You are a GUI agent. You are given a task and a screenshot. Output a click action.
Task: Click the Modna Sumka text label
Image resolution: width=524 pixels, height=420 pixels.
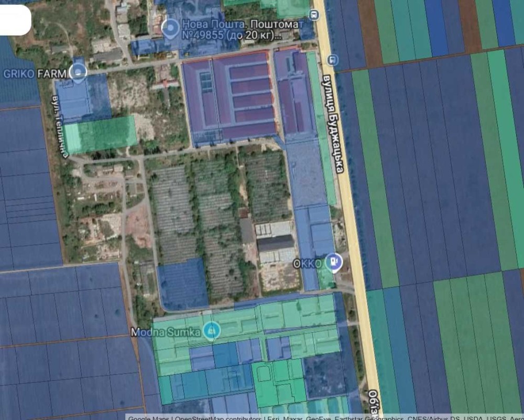pyautogui.click(x=166, y=332)
